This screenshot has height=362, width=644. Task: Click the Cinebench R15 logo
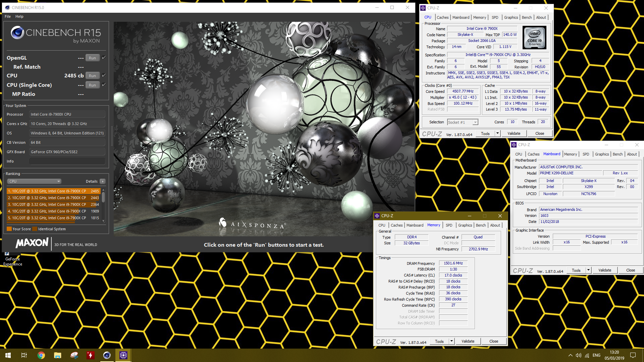click(x=56, y=35)
